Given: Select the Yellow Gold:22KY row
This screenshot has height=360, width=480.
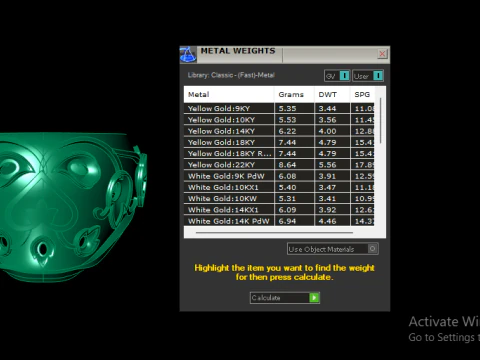Looking at the screenshot, I should click(x=279, y=165).
